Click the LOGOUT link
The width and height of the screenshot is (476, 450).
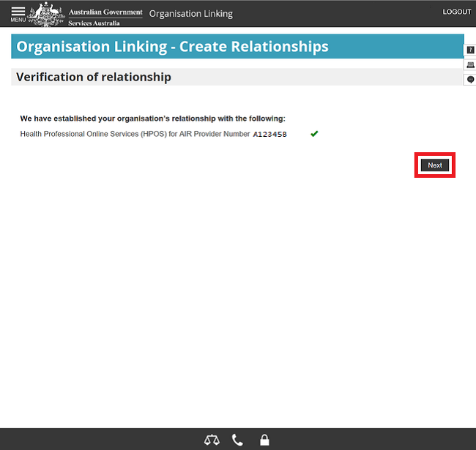point(456,12)
